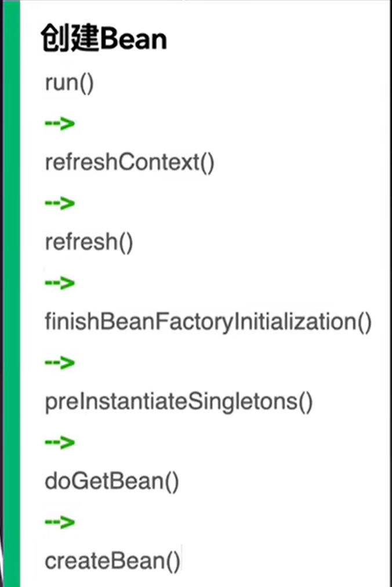
Task: Click the run() text line
Action: click(x=69, y=83)
